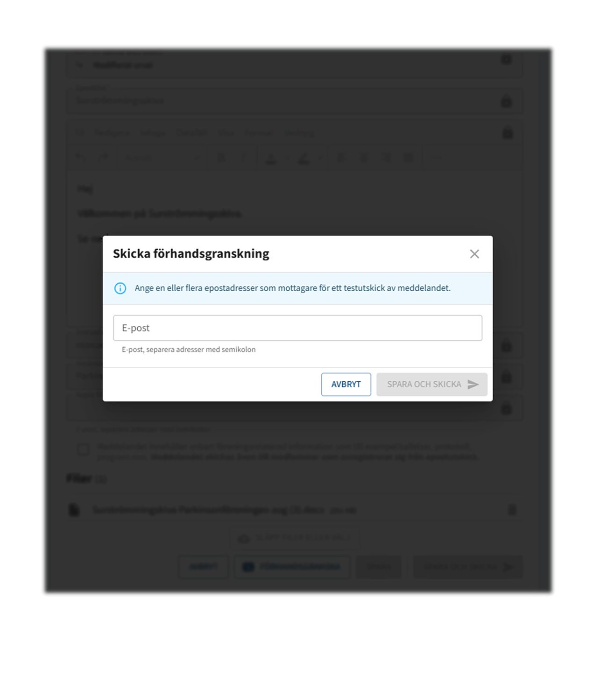This screenshot has height=700, width=607.
Task: Open the Format menu in the editor menu bar
Action: (258, 133)
